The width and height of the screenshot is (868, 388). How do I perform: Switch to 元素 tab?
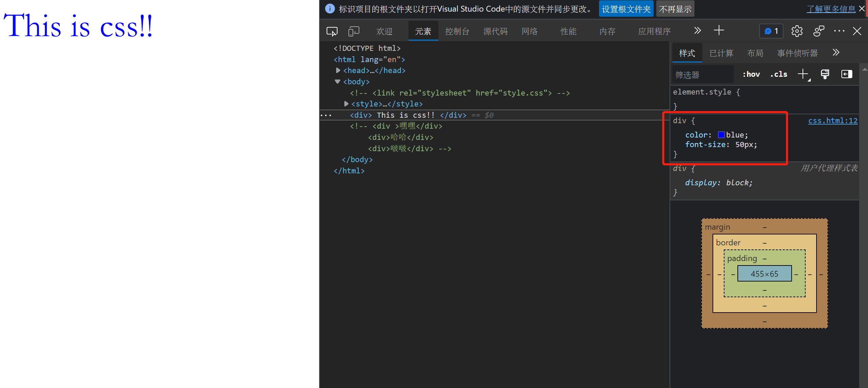pos(423,31)
